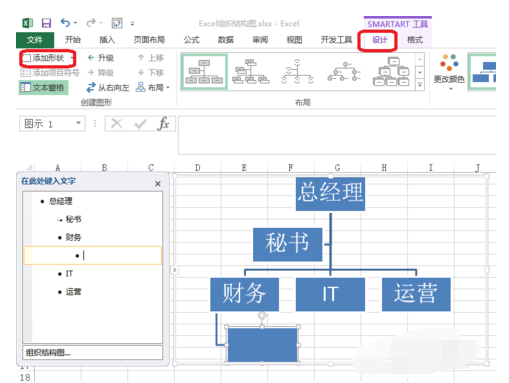Select column D header
Screen dimensions: 509x383
(197, 167)
